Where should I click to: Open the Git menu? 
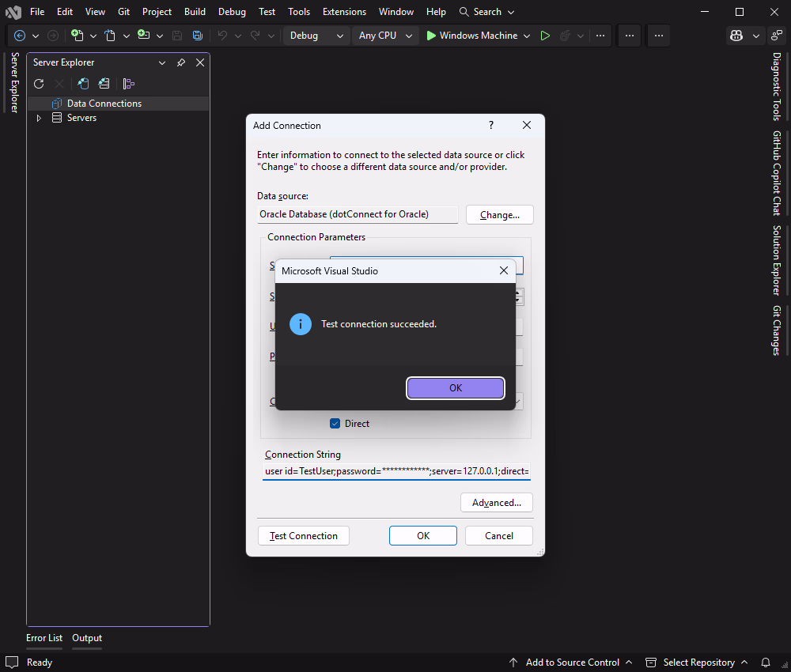click(123, 12)
